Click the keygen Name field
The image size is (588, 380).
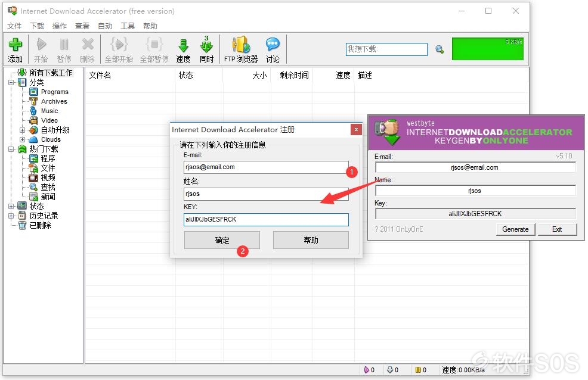coord(475,191)
